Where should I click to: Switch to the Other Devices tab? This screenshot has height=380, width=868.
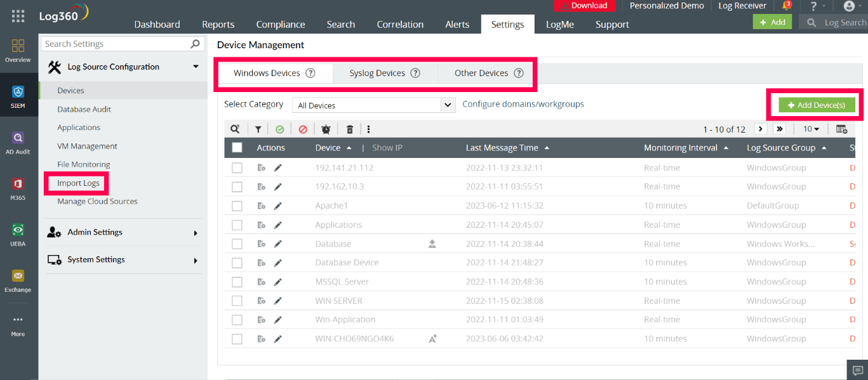488,73
